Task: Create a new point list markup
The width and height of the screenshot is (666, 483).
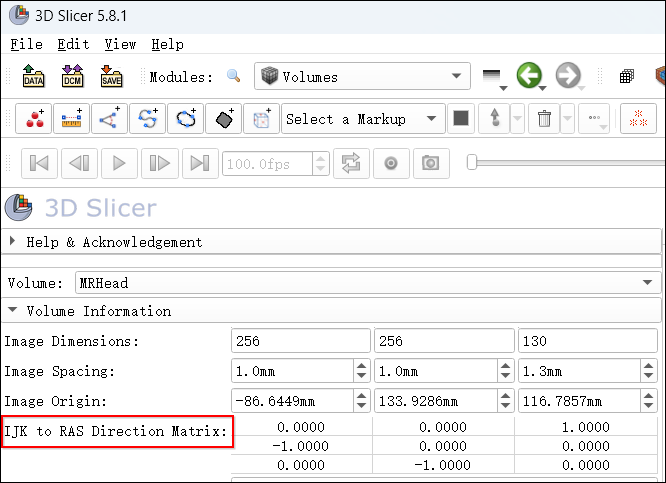Action: tap(37, 119)
